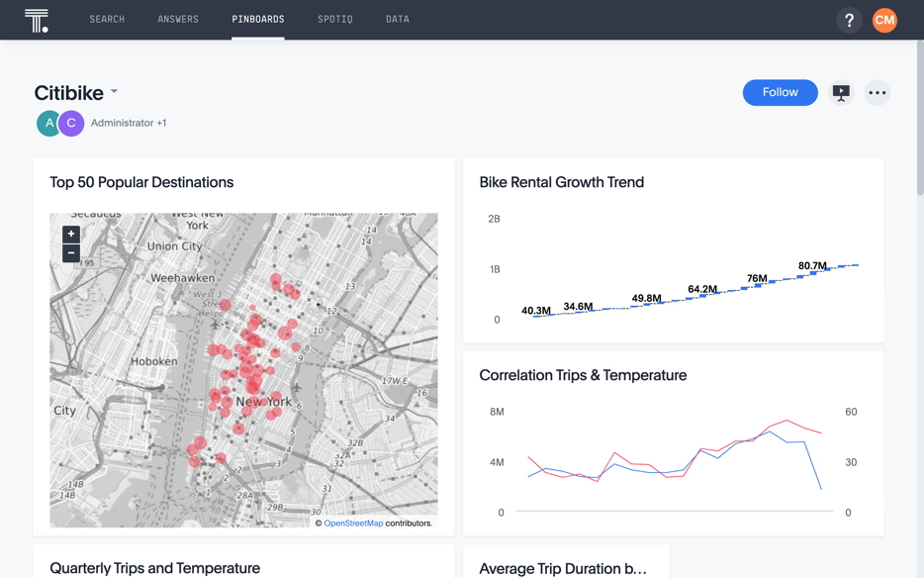Image resolution: width=924 pixels, height=578 pixels.
Task: Click the 34.6M data label
Action: point(578,307)
